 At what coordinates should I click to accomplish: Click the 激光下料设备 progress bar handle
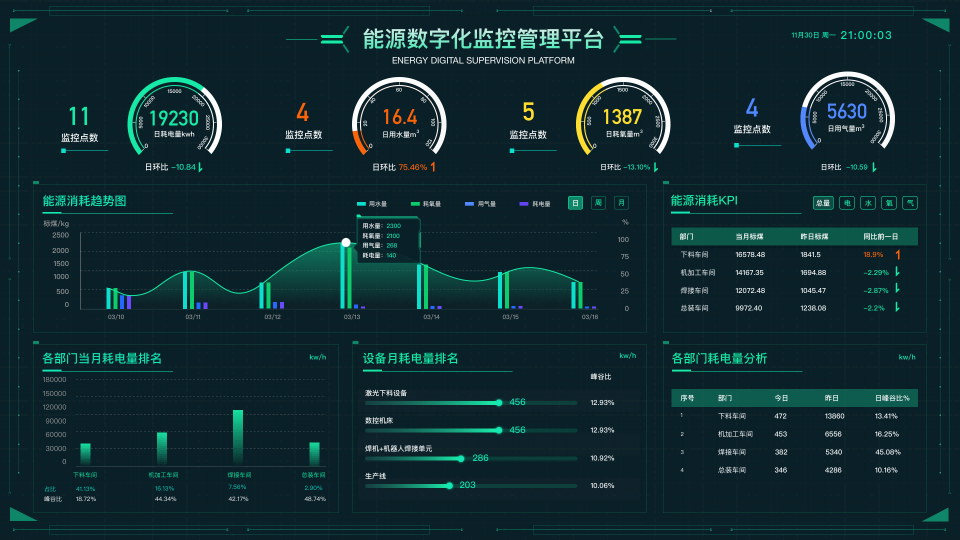coord(499,403)
